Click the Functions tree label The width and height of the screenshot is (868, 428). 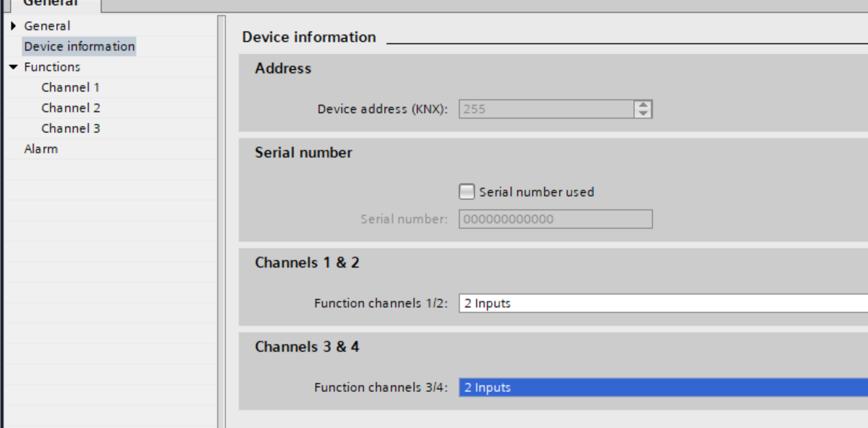click(52, 67)
